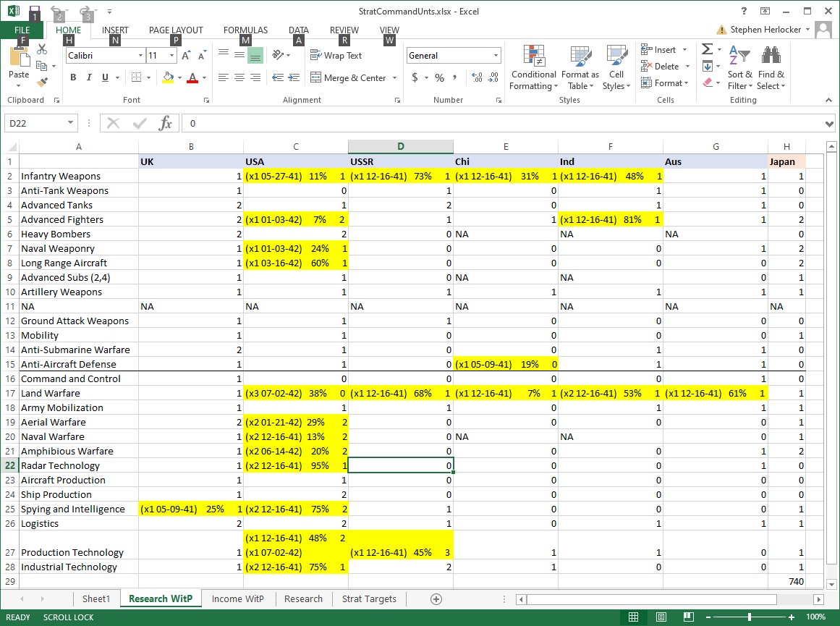
Task: Click the zoom slider handle
Action: click(x=749, y=617)
